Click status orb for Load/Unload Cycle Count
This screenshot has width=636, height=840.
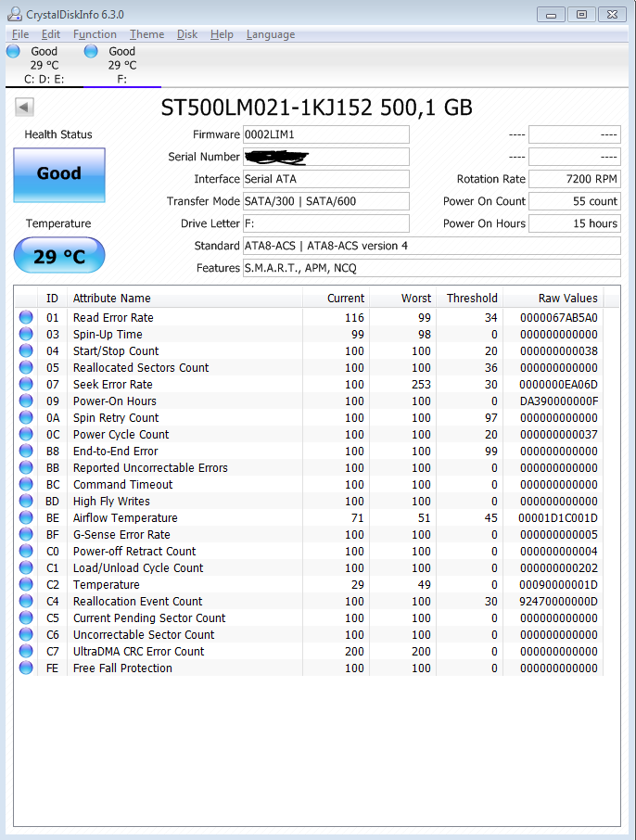click(26, 567)
